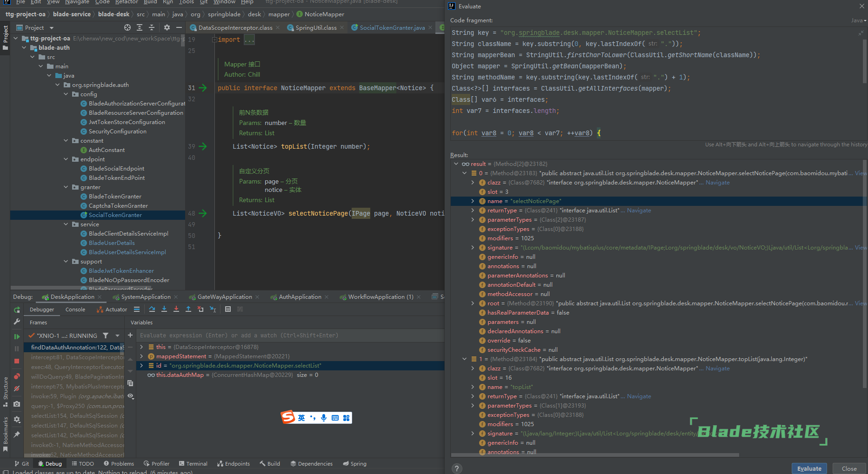Collapse the granter package folder
Image resolution: width=868 pixels, height=474 pixels.
coord(66,187)
